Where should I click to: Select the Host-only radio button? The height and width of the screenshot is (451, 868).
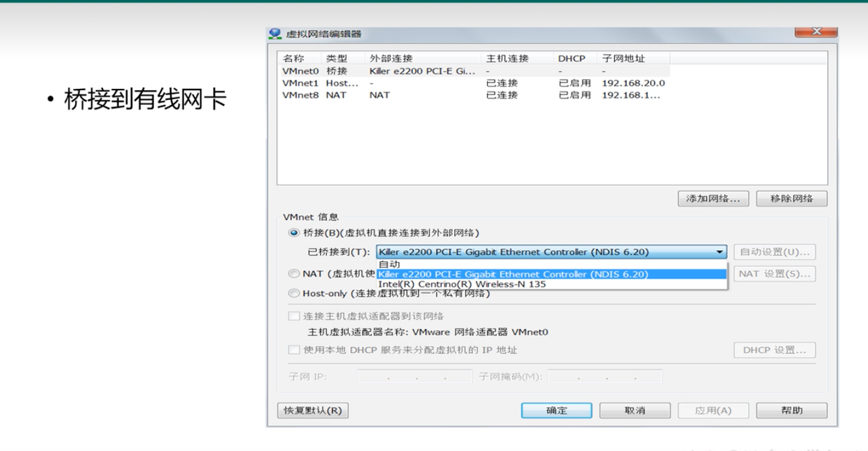pyautogui.click(x=295, y=294)
